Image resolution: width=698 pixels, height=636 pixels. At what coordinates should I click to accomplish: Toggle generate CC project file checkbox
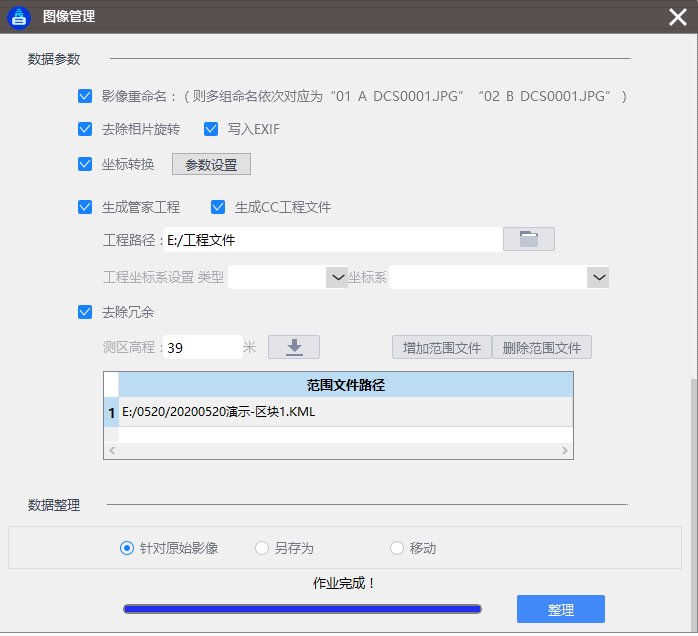[x=218, y=207]
